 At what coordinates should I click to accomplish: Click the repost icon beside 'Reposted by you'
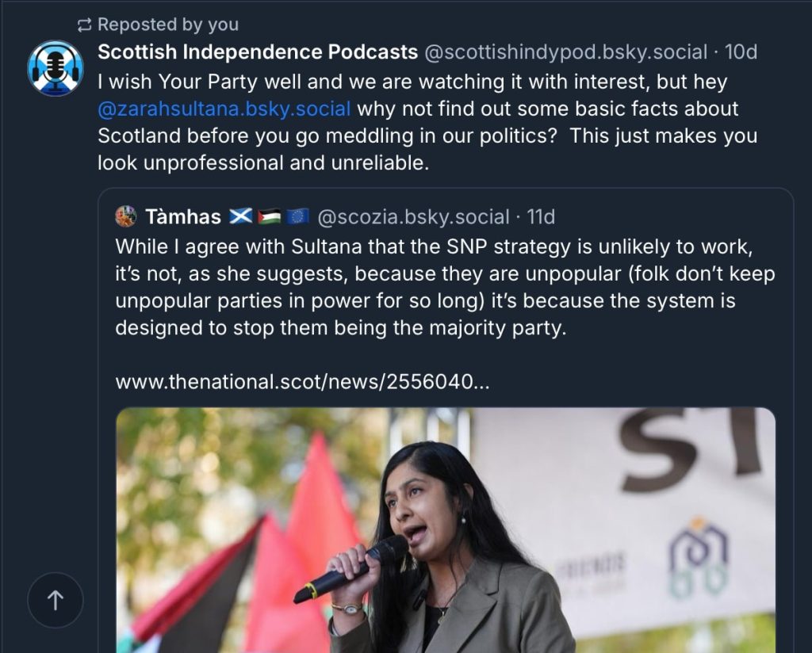pos(84,25)
